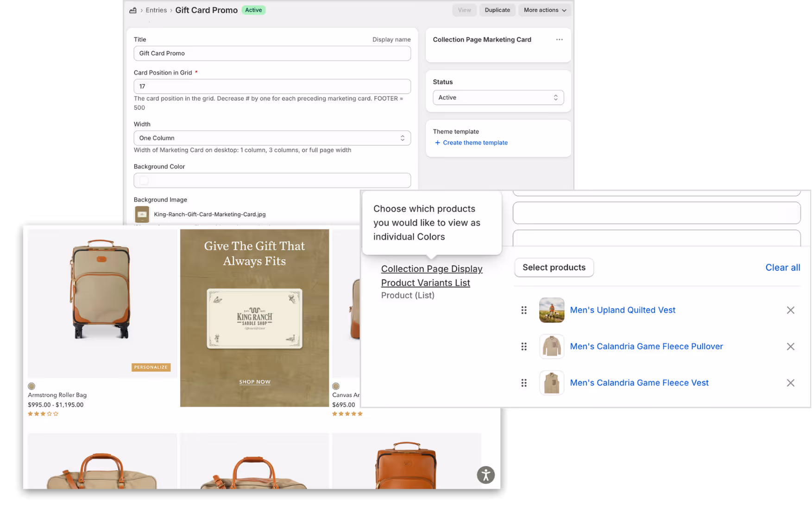Open King-Ranch-Gift-Card background image thumbnail
Viewport: 812px width, 505px height.
tap(142, 214)
